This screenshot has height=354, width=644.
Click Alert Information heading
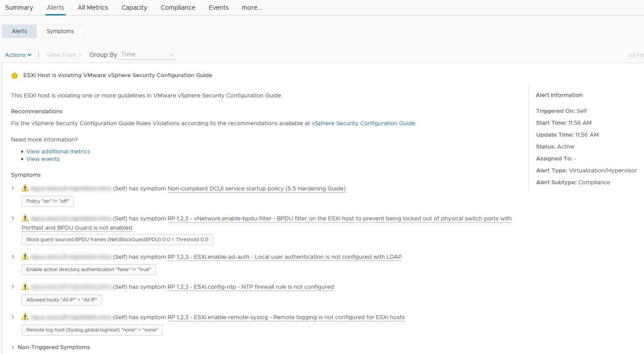559,95
